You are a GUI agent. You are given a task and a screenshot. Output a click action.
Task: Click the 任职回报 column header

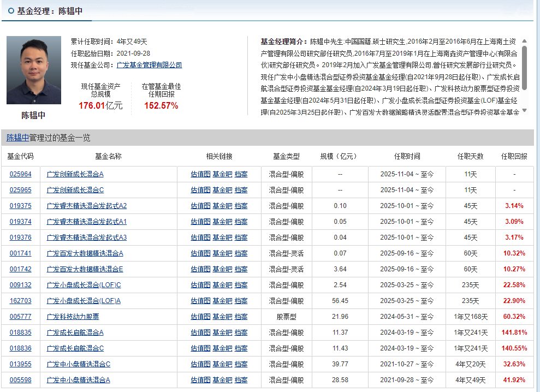click(514, 156)
